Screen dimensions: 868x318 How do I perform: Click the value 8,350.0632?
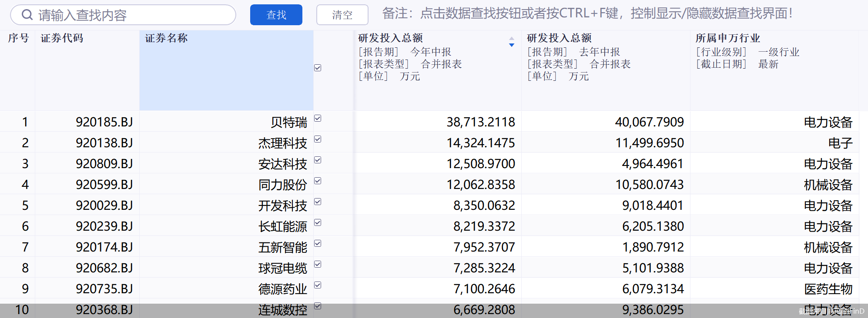[x=484, y=205]
